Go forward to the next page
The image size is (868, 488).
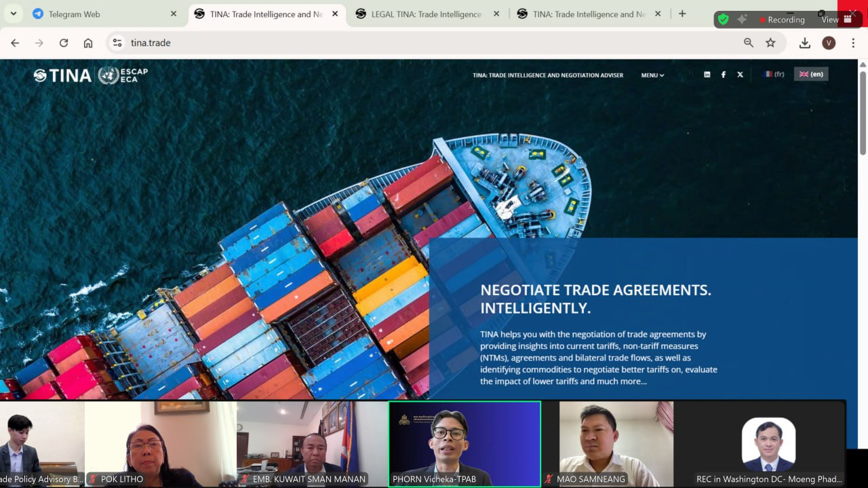coord(39,43)
